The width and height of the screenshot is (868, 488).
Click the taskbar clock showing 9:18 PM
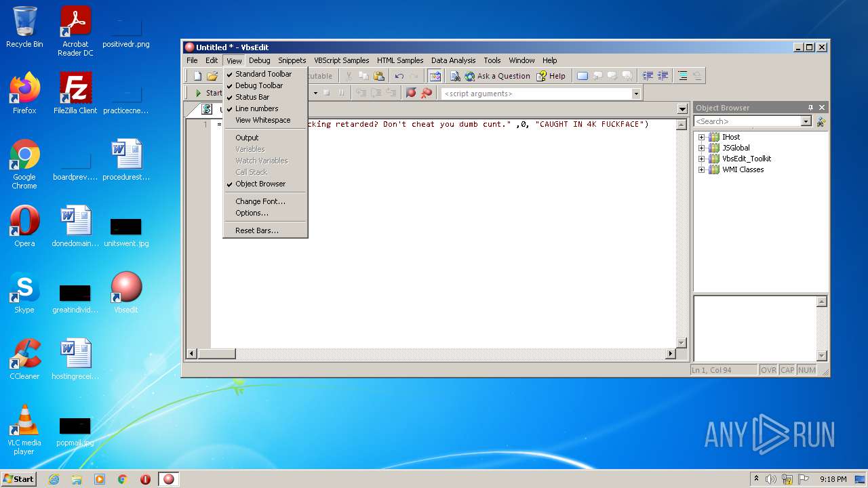[833, 479]
